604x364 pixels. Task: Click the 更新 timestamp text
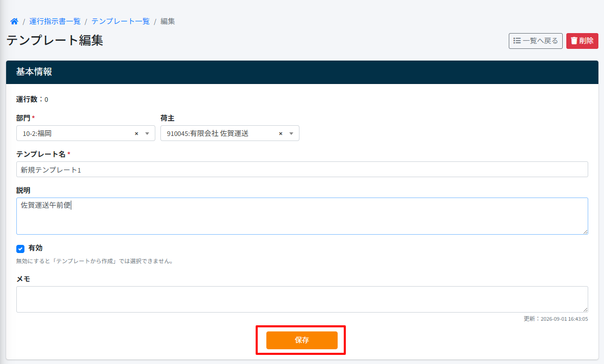point(556,319)
